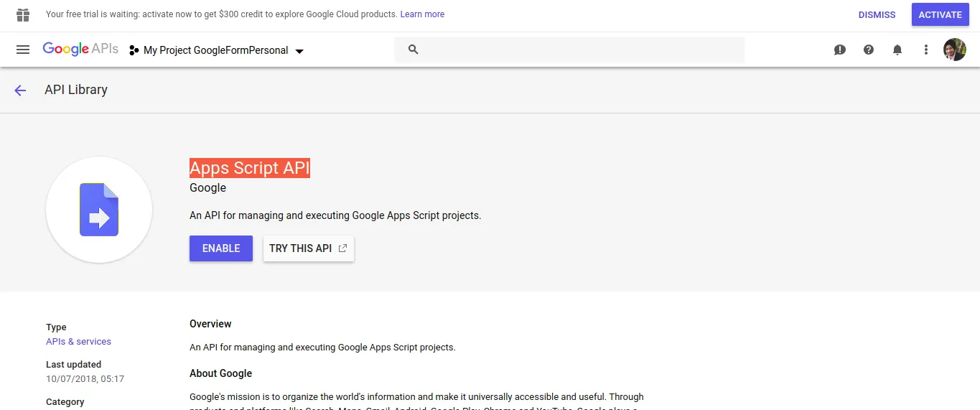Screen dimensions: 980x410
Task: Dismiss the free trial banner
Action: [x=877, y=14]
